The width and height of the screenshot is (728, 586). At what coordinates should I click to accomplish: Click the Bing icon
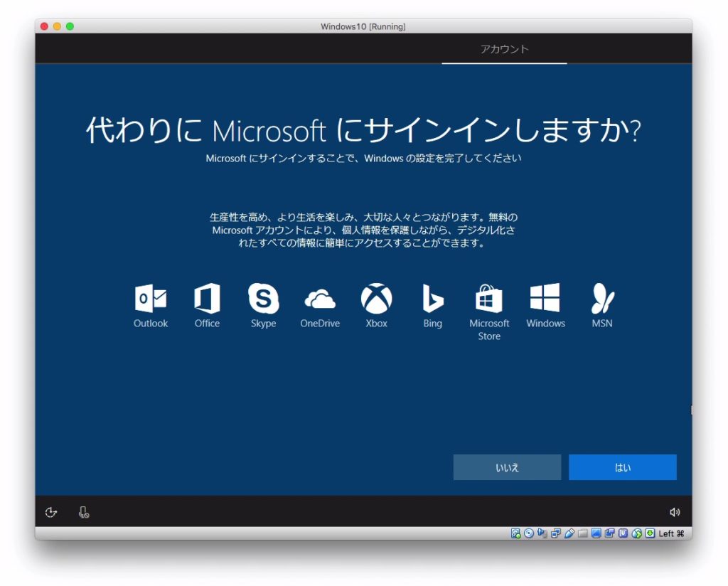point(433,298)
